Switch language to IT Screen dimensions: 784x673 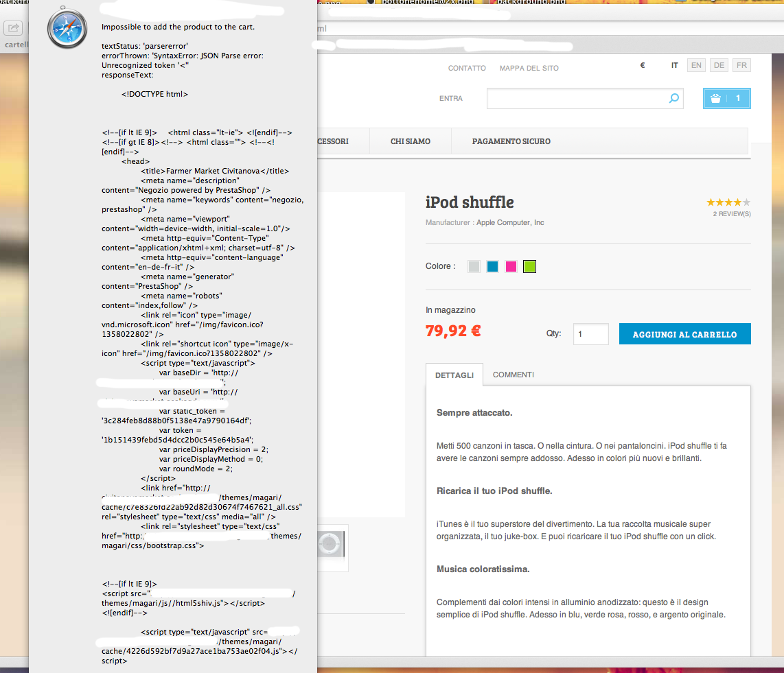(674, 65)
